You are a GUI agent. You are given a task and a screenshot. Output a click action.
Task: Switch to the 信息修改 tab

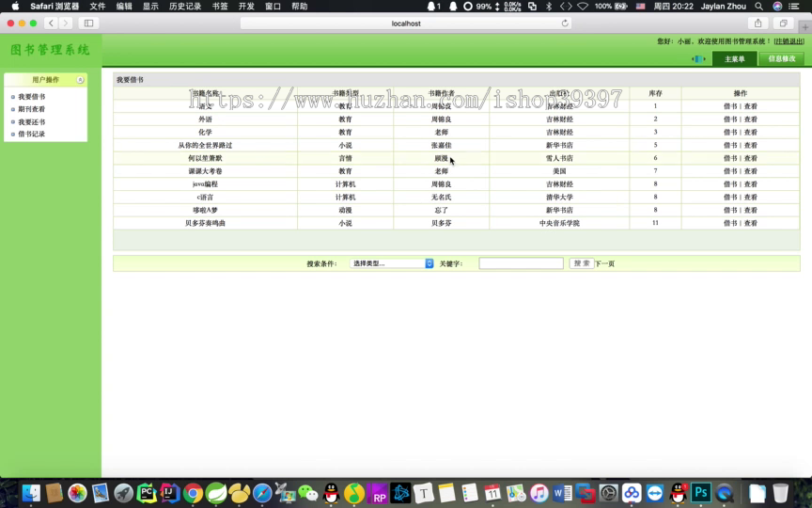click(x=781, y=58)
